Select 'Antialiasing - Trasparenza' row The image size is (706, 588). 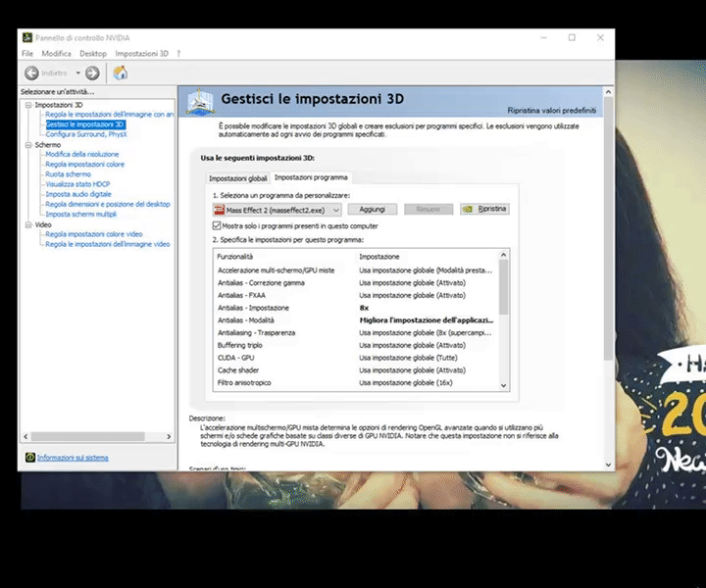(356, 333)
